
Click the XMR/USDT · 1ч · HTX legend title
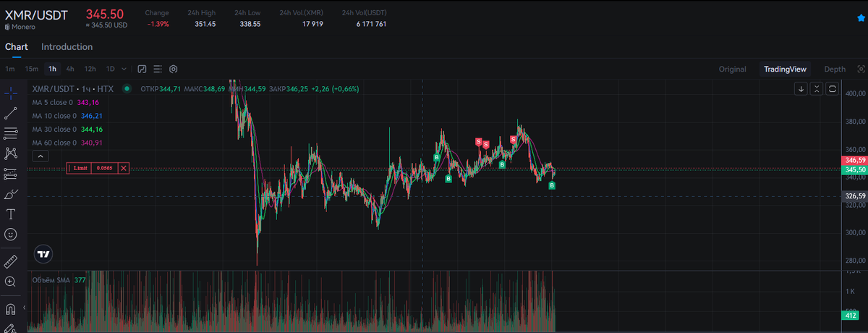[73, 89]
